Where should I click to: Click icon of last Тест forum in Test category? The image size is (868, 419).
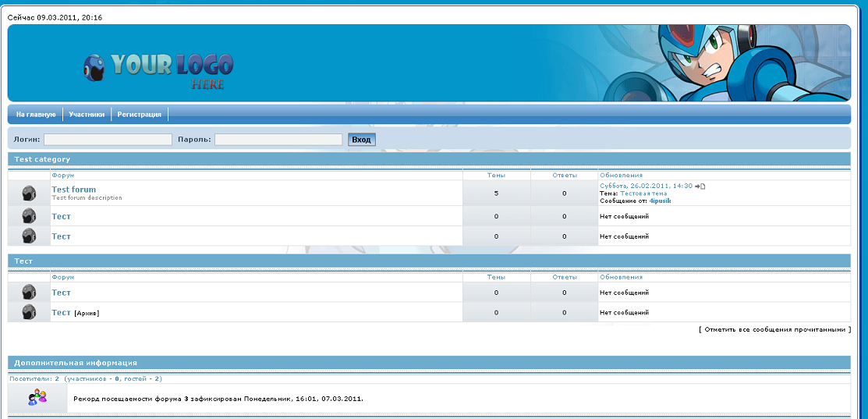click(x=30, y=236)
